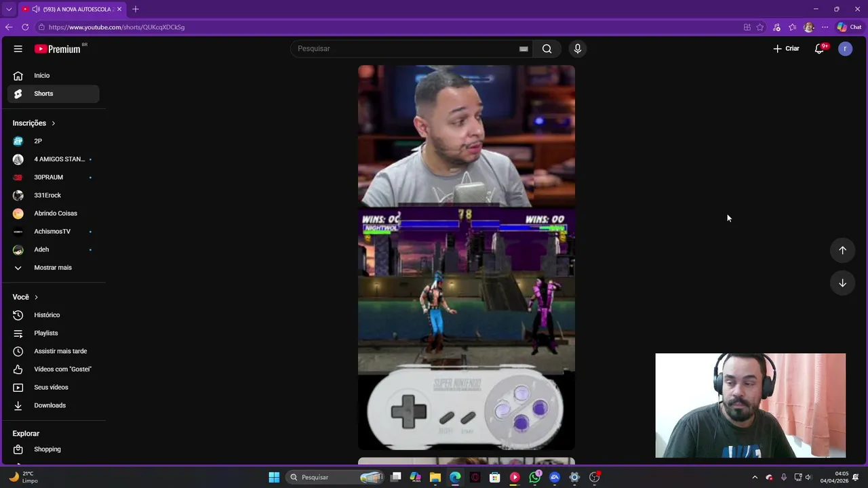Open the Copilot Chat sidebar
The width and height of the screenshot is (868, 488).
[849, 27]
